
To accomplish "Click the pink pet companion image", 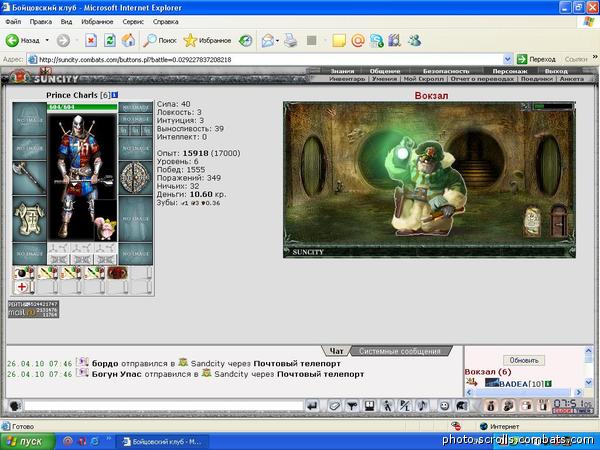I will coord(106,228).
